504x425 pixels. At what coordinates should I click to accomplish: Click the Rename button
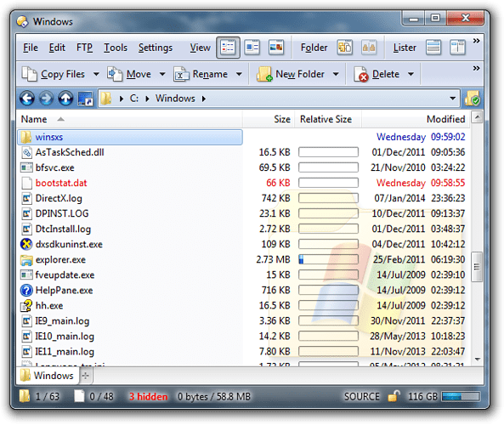[201, 74]
